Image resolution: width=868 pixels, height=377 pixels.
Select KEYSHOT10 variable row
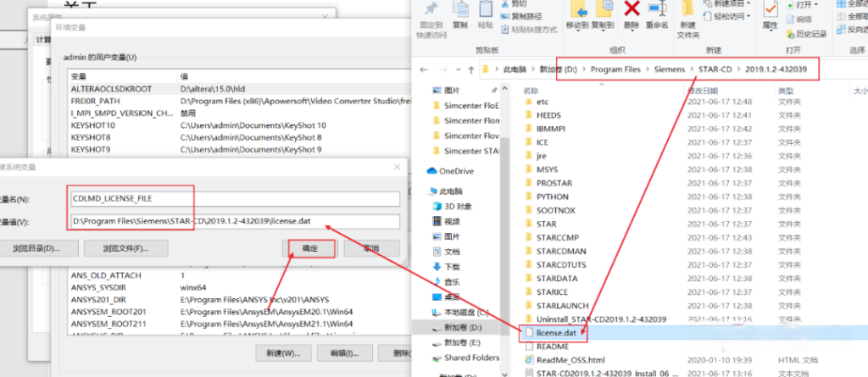point(238,125)
